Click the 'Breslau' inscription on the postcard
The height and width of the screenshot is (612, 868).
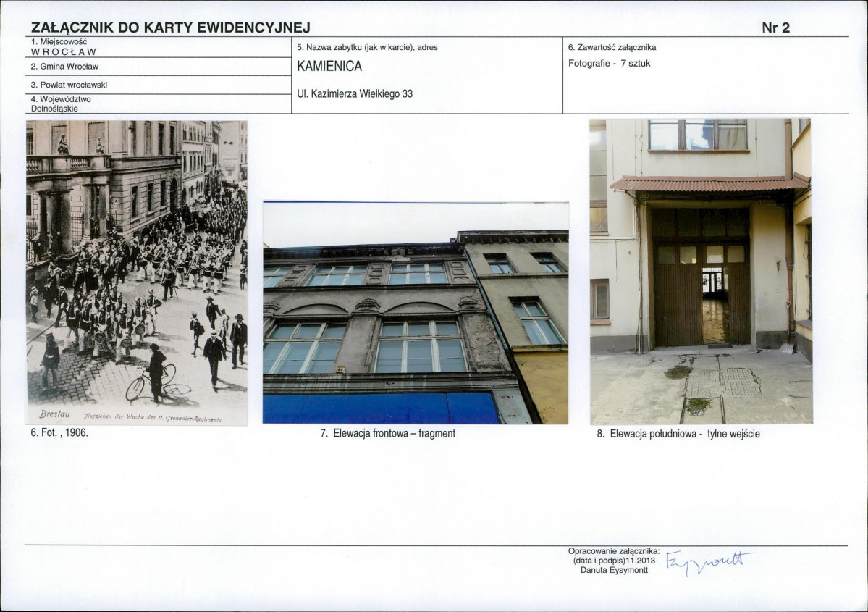click(x=55, y=414)
